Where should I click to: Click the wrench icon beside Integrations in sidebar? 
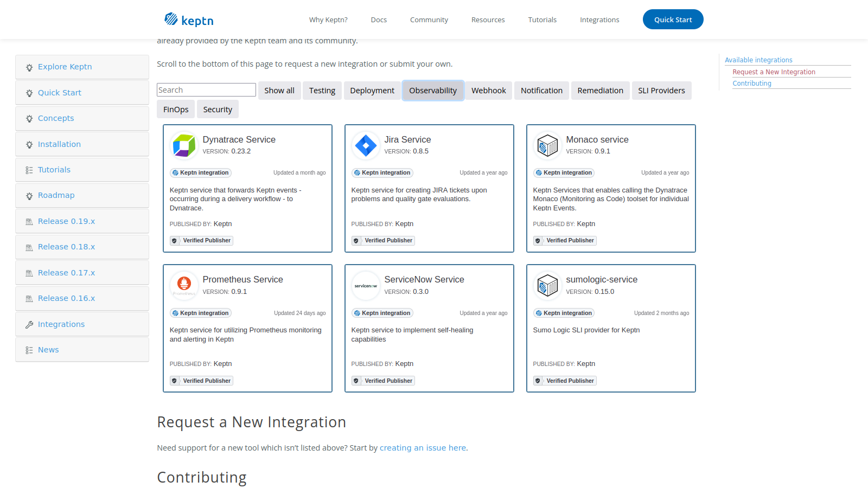tap(29, 325)
